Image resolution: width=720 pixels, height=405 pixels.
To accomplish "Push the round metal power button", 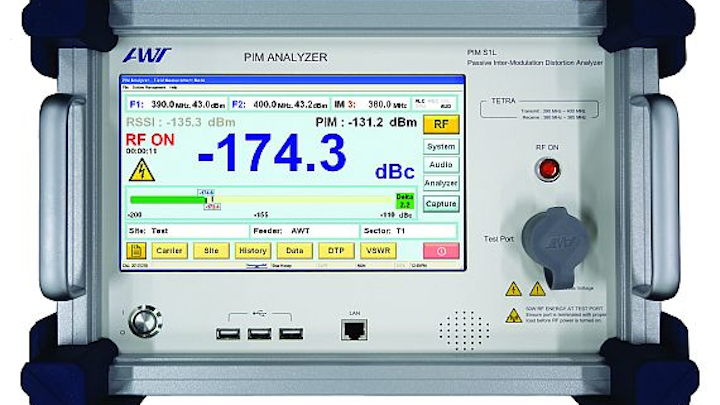I will point(145,321).
